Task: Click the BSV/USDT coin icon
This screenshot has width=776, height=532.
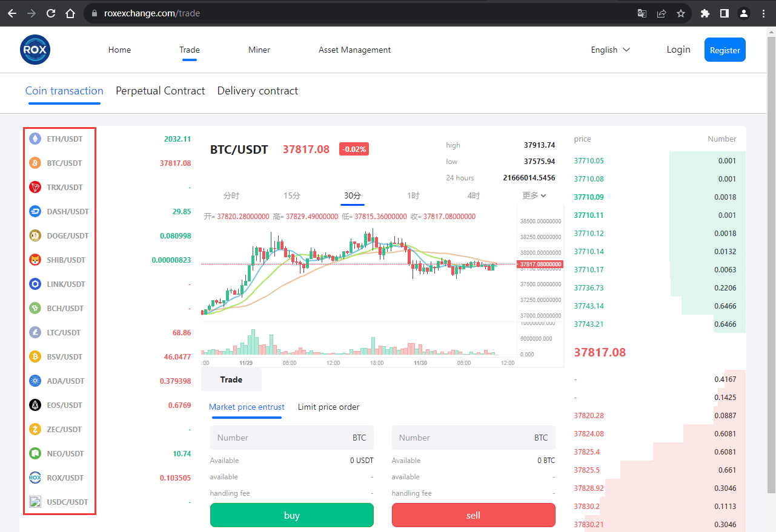Action: coord(35,356)
